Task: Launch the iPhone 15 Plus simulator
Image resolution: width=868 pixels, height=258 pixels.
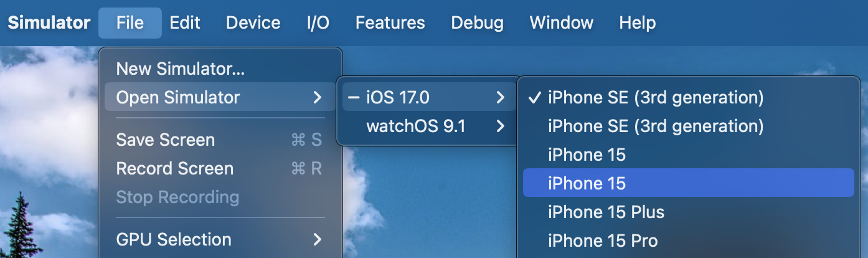Action: 606,212
